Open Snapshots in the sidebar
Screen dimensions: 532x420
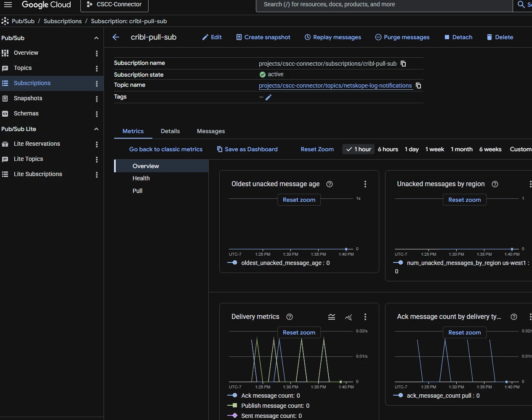(x=28, y=98)
